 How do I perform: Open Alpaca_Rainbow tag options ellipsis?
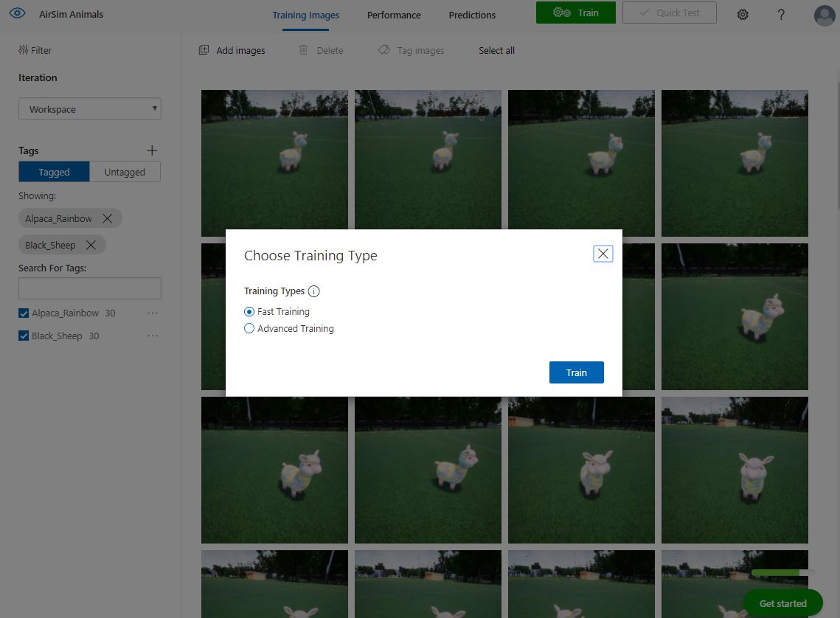click(x=153, y=313)
